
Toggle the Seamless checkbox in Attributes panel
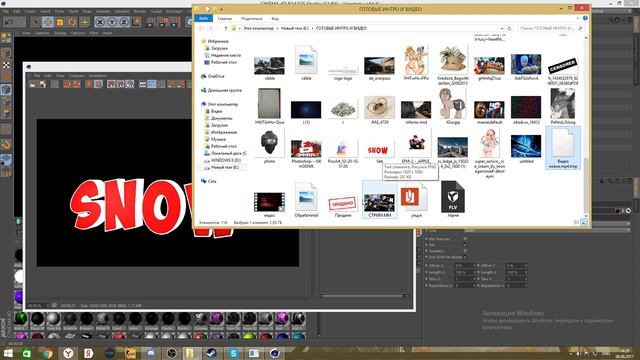pos(465,251)
